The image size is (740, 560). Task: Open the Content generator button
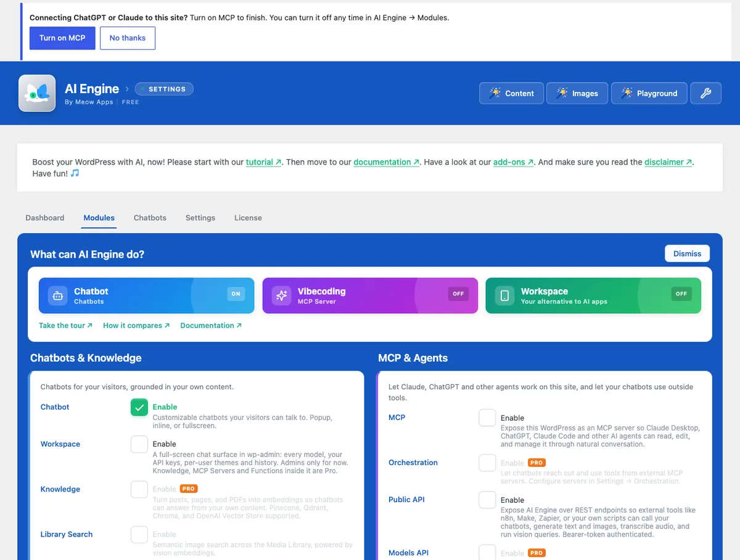(x=511, y=93)
